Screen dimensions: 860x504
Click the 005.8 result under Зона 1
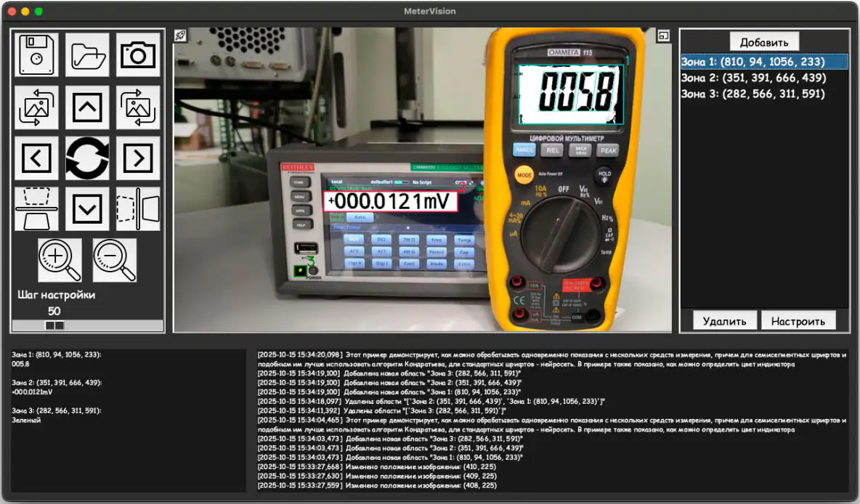(x=21, y=364)
